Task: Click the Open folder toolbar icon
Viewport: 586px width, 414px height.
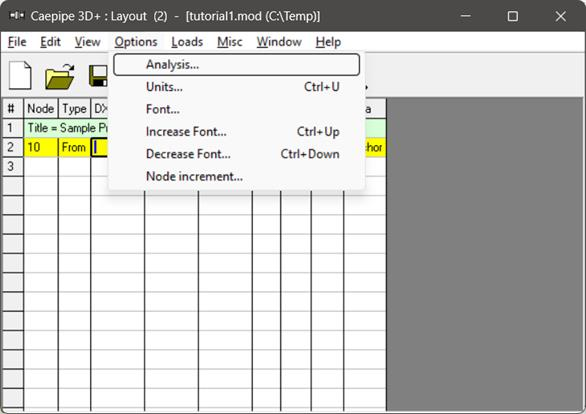Action: click(x=60, y=76)
